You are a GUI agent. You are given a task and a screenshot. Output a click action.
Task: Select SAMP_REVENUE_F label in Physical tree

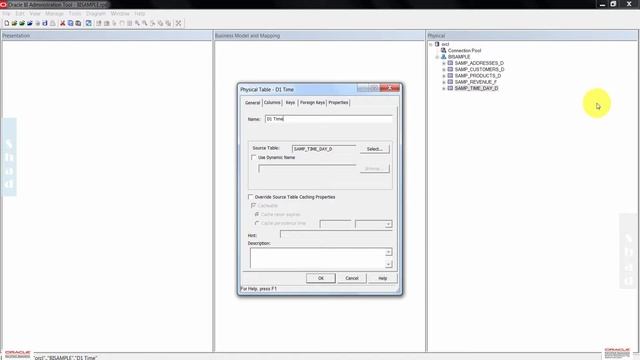pyautogui.click(x=476, y=82)
